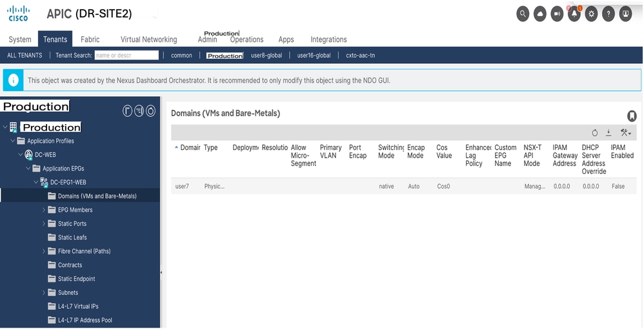Select the Production tenant in submenu bar

coord(225,56)
